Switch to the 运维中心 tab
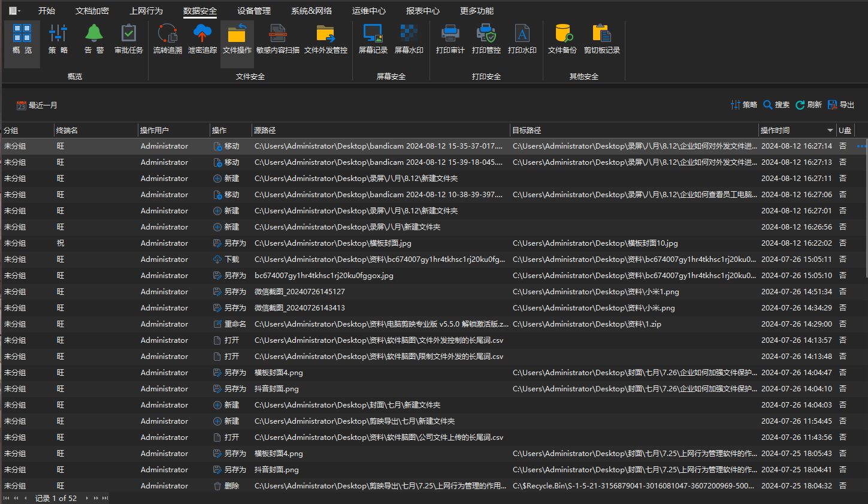 point(369,11)
